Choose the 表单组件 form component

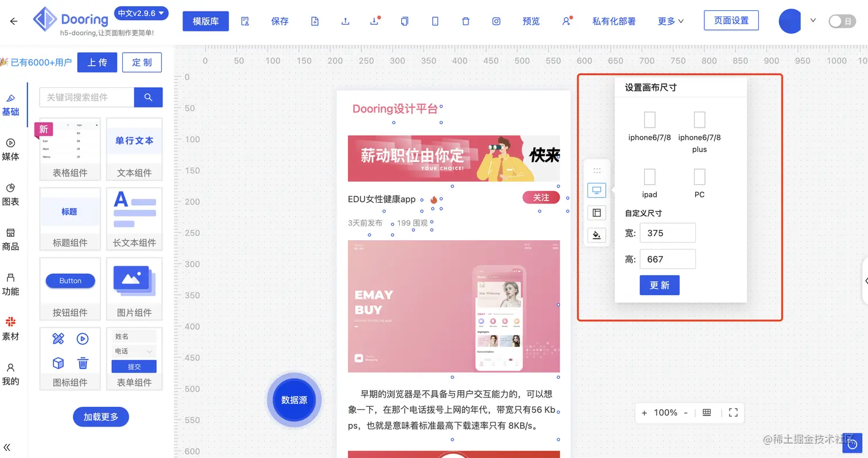(134, 359)
